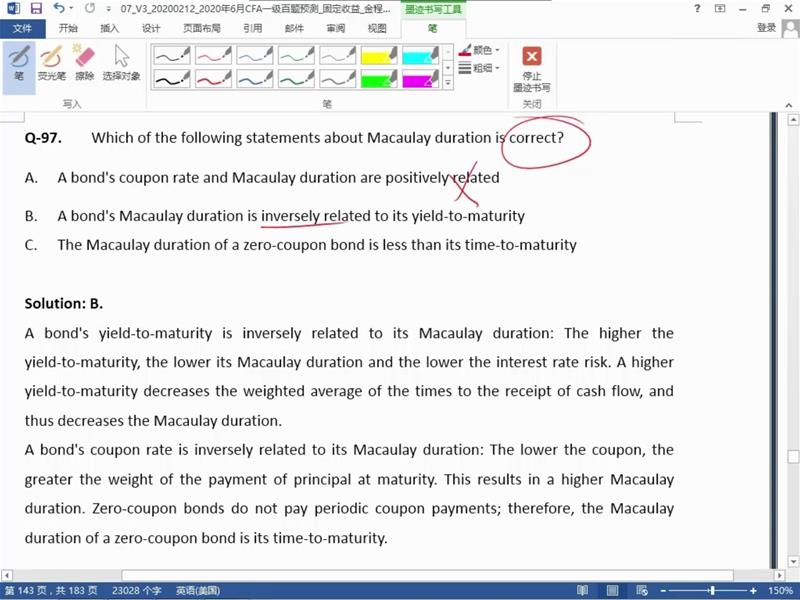Open the Help question mark icon
Viewport: 800px width, 600px height.
coord(697,9)
